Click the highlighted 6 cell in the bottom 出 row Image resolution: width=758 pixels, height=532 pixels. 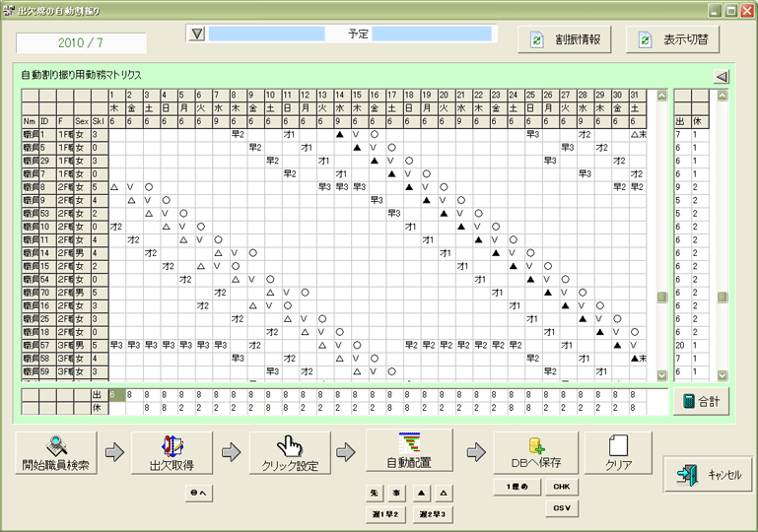point(117,395)
